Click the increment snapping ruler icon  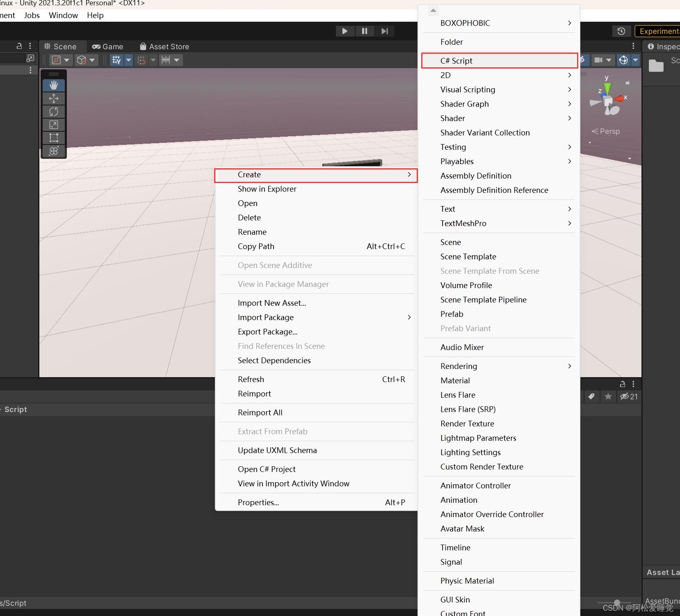tap(166, 60)
